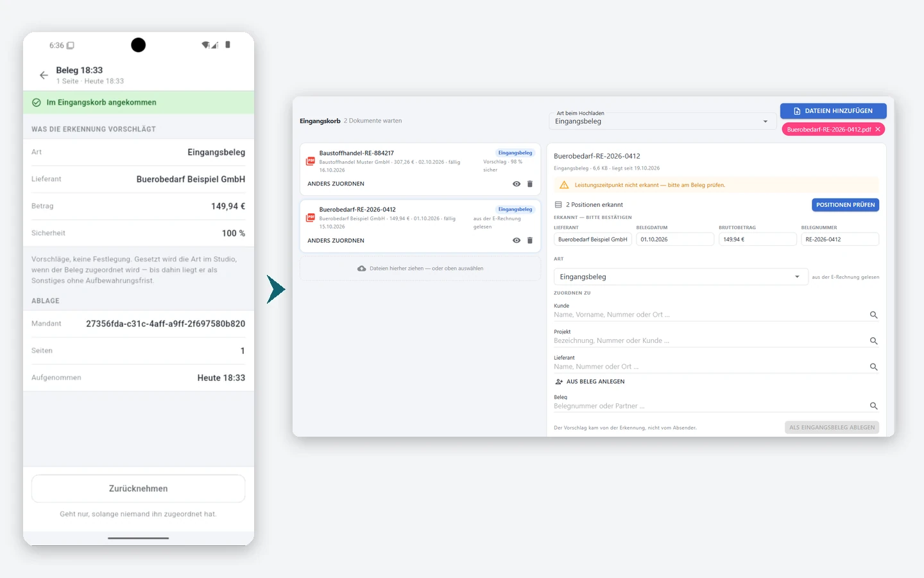Open the PDF icon of Baustoffhandel-RE-884217
Screen dimensions: 924x578
[311, 161]
